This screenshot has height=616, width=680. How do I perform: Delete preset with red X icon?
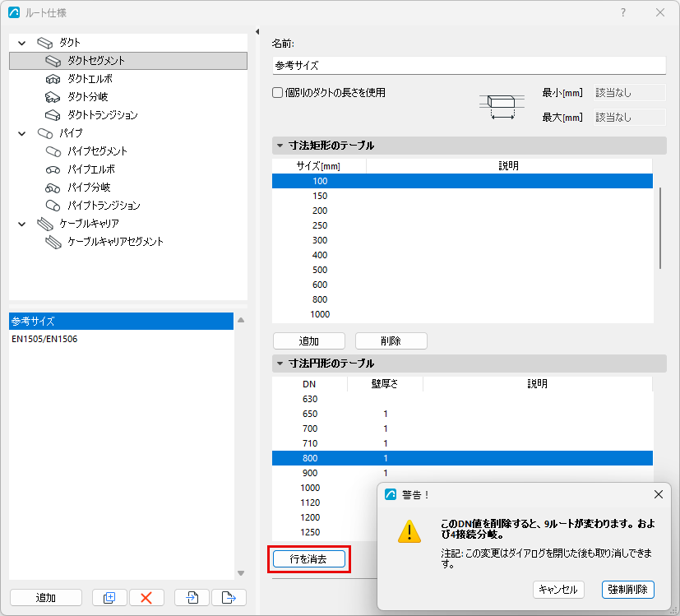click(146, 598)
